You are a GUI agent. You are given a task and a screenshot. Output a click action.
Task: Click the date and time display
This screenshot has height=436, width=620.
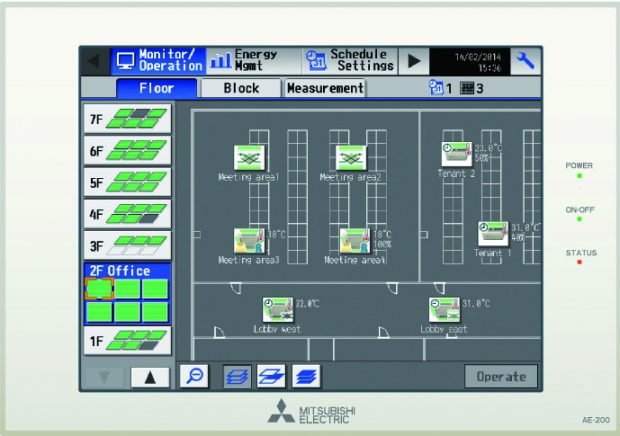pyautogui.click(x=470, y=61)
